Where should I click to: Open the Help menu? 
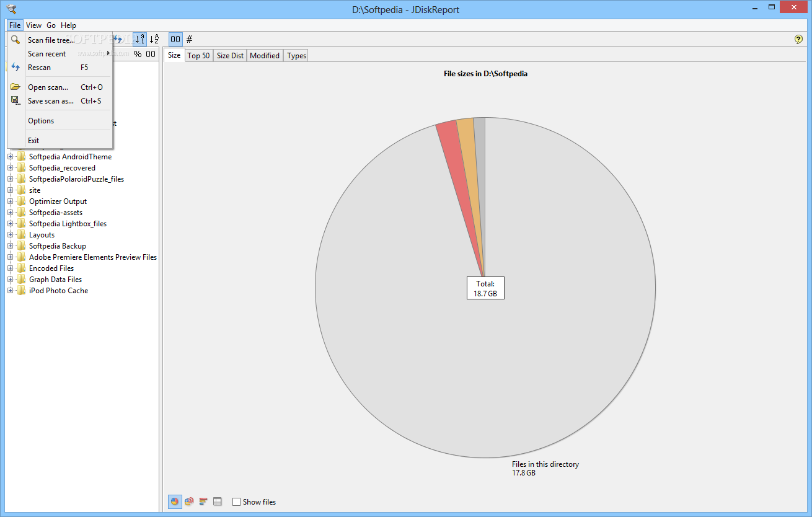click(68, 25)
